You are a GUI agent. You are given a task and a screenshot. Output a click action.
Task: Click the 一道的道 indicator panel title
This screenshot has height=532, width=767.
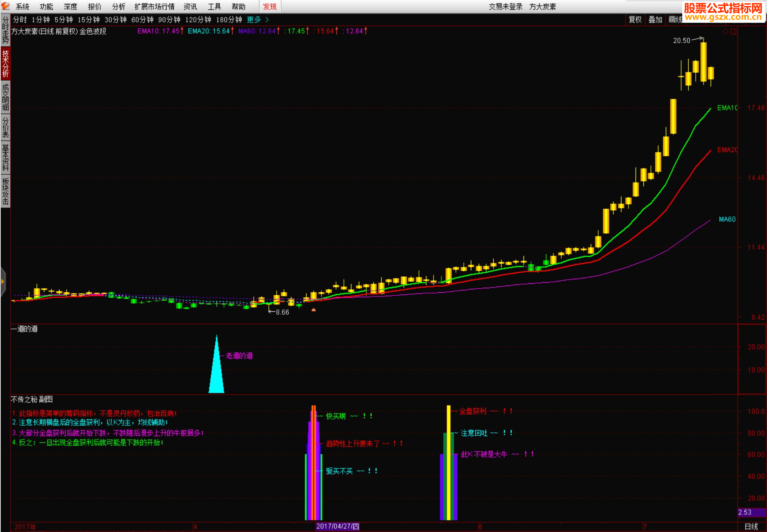pos(24,329)
